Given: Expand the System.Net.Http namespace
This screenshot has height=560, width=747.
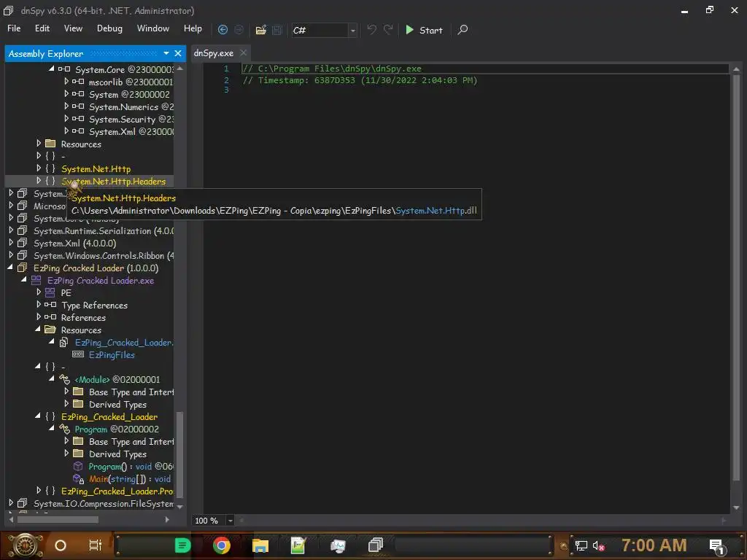Looking at the screenshot, I should click(39, 168).
